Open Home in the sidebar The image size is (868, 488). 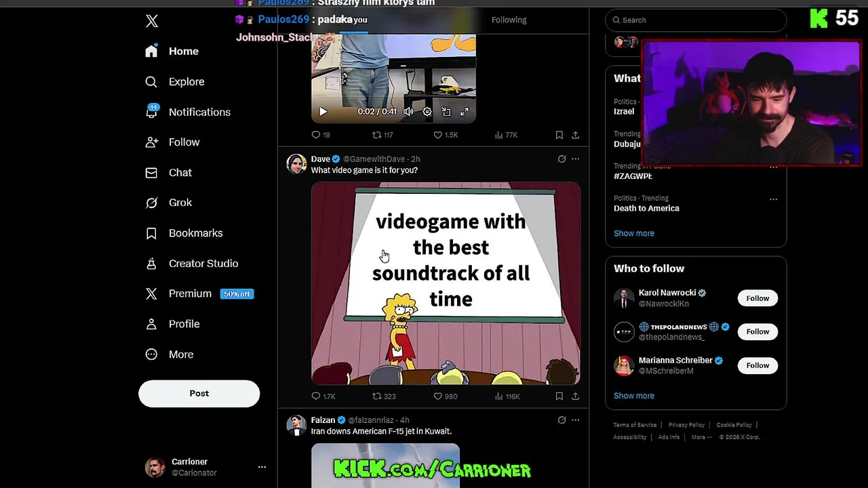click(172, 52)
